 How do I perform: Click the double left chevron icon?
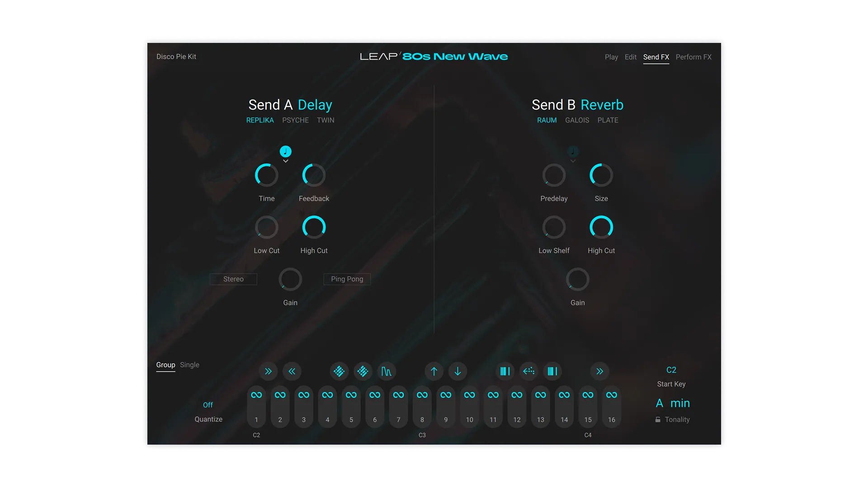292,371
